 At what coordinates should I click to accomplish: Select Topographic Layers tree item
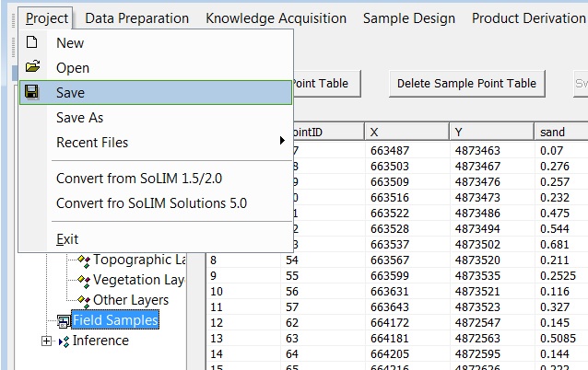(x=139, y=260)
